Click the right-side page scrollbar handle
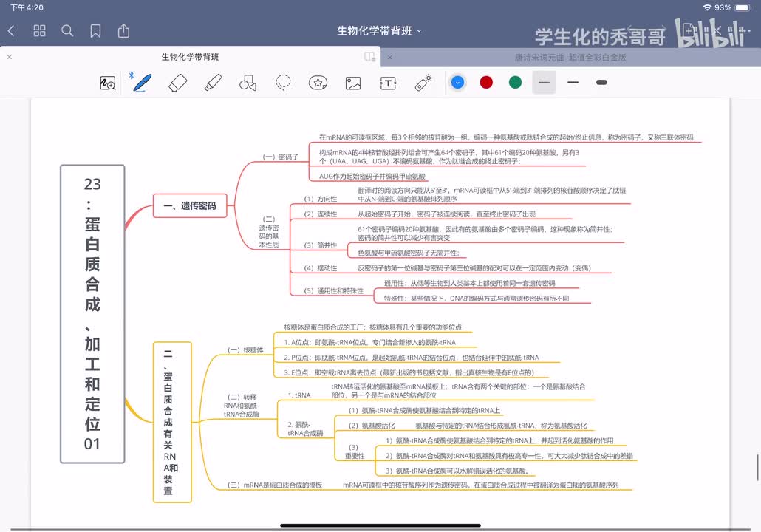The image size is (761, 532). 757,467
